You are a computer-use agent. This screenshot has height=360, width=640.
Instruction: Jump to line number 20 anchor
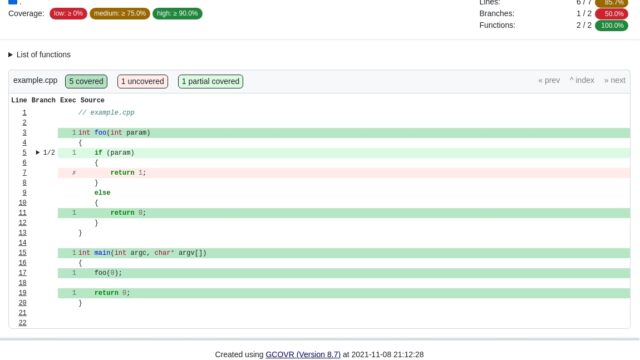pos(22,302)
